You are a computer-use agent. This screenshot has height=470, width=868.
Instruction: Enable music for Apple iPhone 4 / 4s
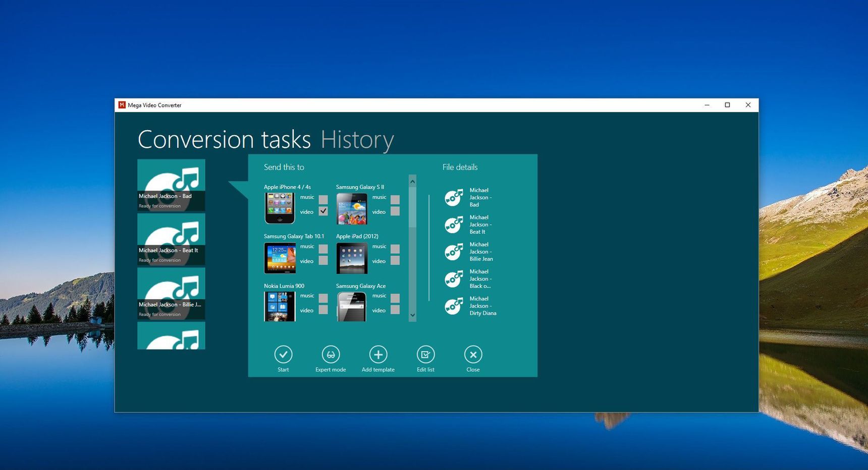pyautogui.click(x=323, y=200)
